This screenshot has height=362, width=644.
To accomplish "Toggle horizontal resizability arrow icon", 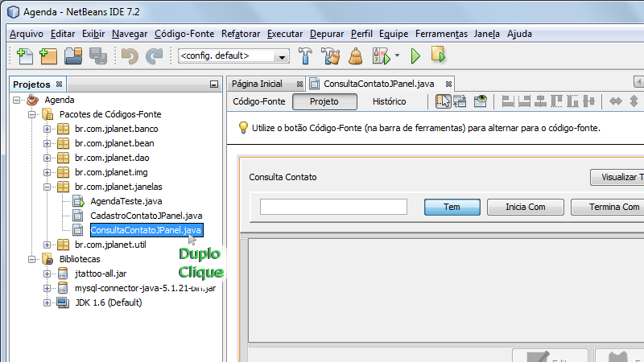I will (x=616, y=101).
